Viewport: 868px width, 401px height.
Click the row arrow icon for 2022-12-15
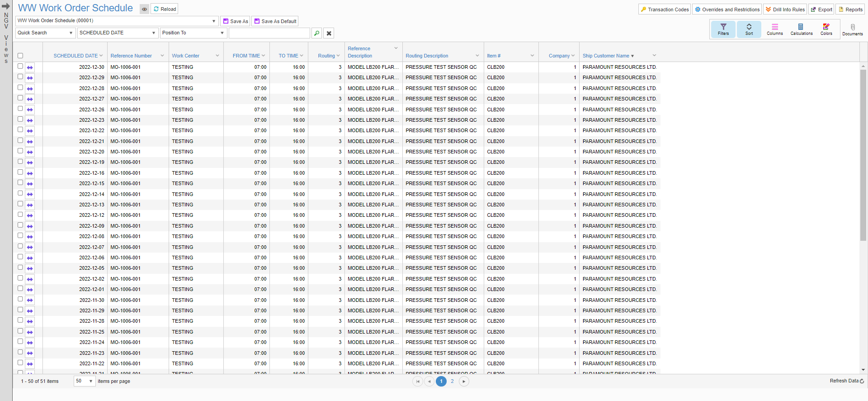(30, 184)
